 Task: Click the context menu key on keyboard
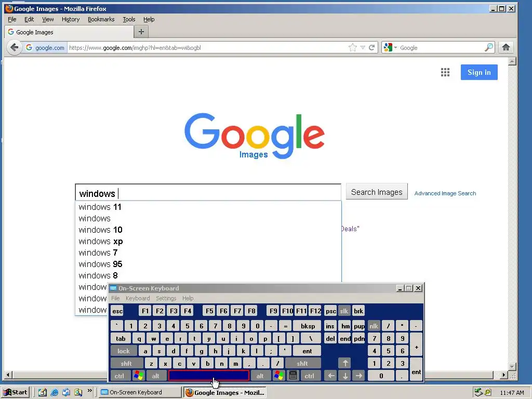pyautogui.click(x=293, y=376)
